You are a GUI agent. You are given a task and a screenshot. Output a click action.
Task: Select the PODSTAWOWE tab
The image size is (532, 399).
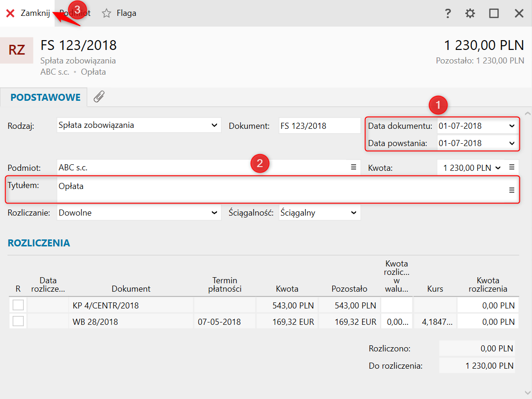45,98
